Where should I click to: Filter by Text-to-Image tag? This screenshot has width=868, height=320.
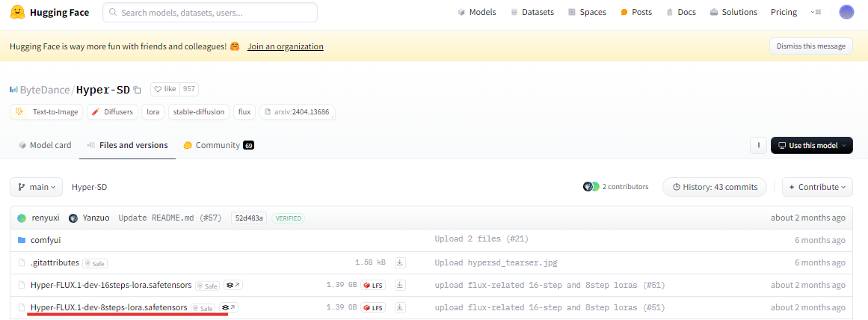46,112
